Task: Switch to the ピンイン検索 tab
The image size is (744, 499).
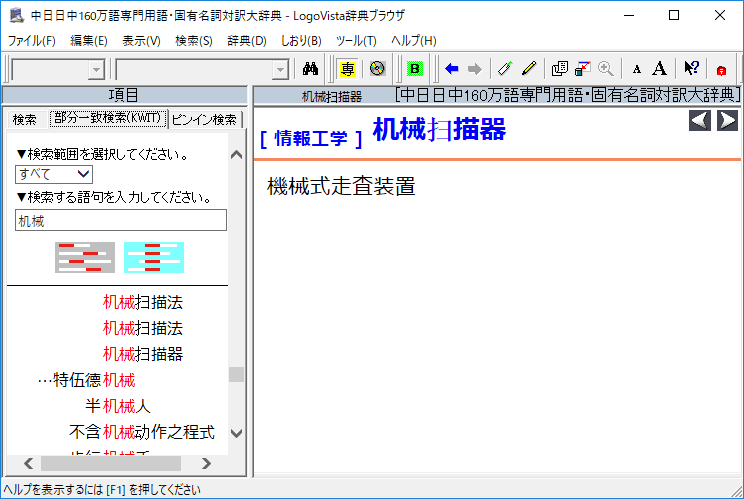Action: click(x=205, y=120)
